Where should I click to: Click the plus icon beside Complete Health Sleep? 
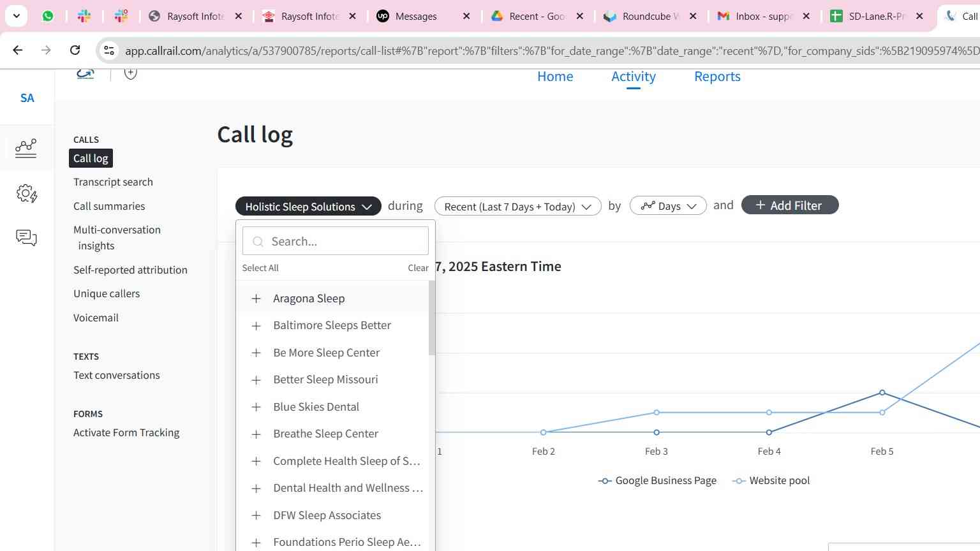click(x=256, y=461)
